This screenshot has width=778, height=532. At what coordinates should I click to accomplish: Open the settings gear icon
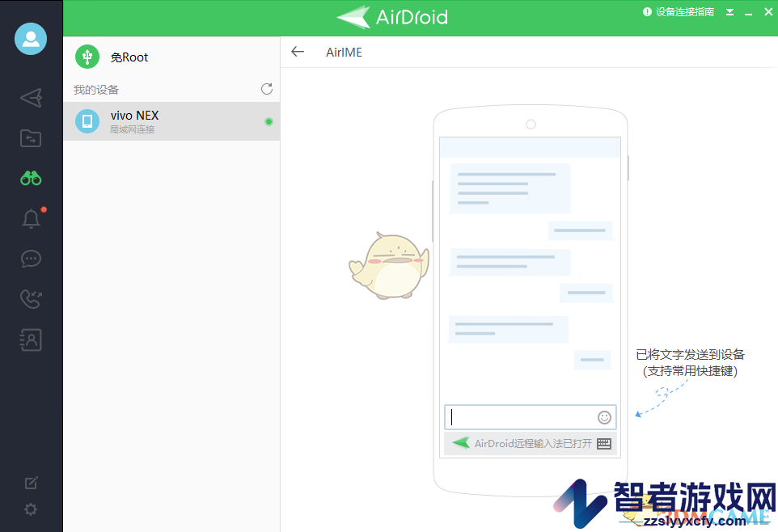click(x=31, y=509)
